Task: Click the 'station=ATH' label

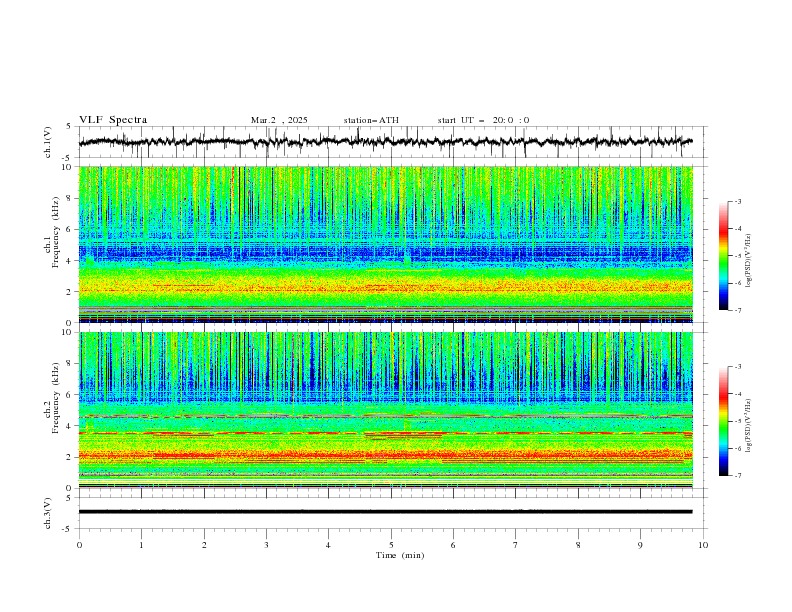Action: coord(371,120)
